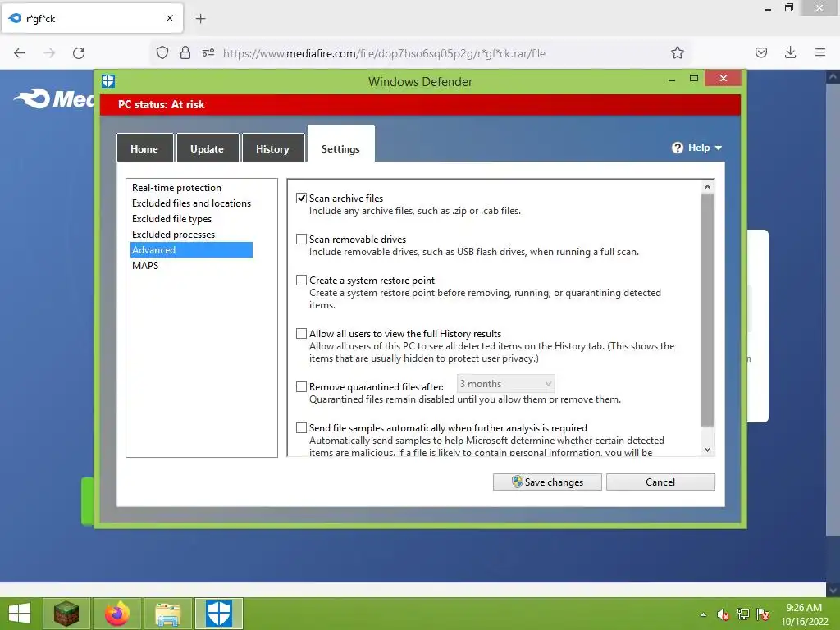Launch Minecraft from the taskbar
Image resolution: width=840 pixels, height=630 pixels.
tap(66, 614)
